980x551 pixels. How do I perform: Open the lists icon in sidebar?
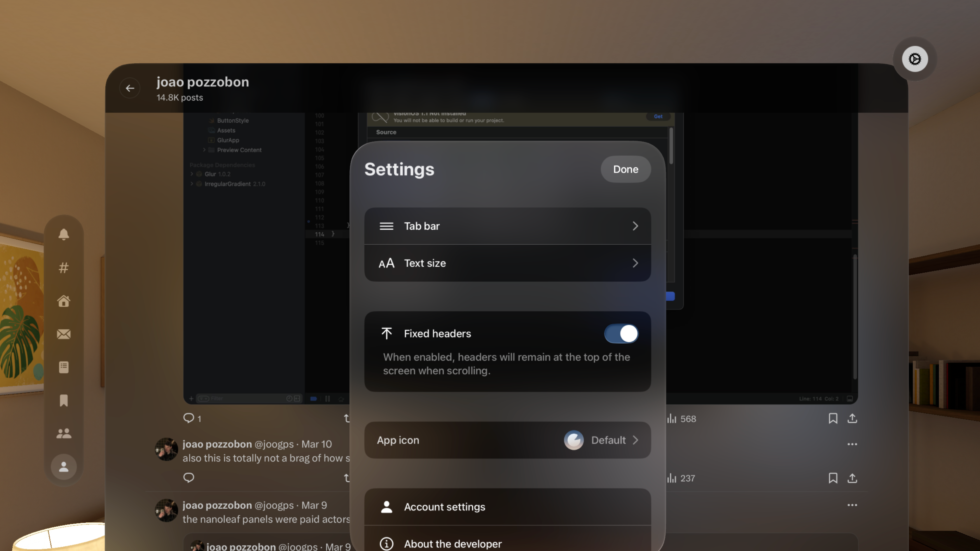[x=64, y=367]
